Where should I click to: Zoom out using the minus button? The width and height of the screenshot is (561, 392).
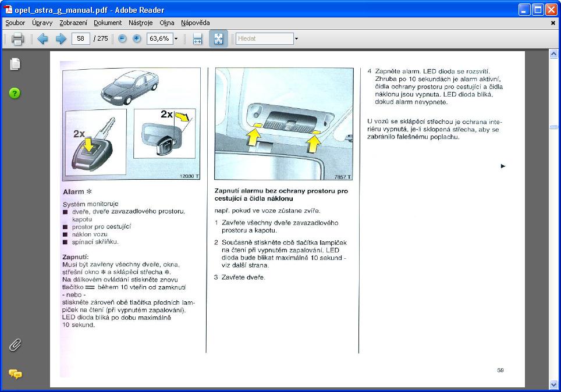122,39
